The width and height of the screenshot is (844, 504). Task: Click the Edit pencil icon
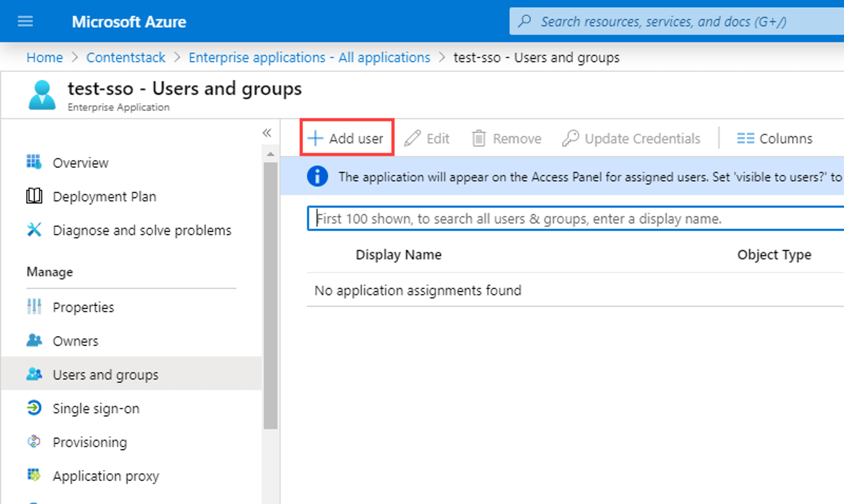click(x=413, y=138)
